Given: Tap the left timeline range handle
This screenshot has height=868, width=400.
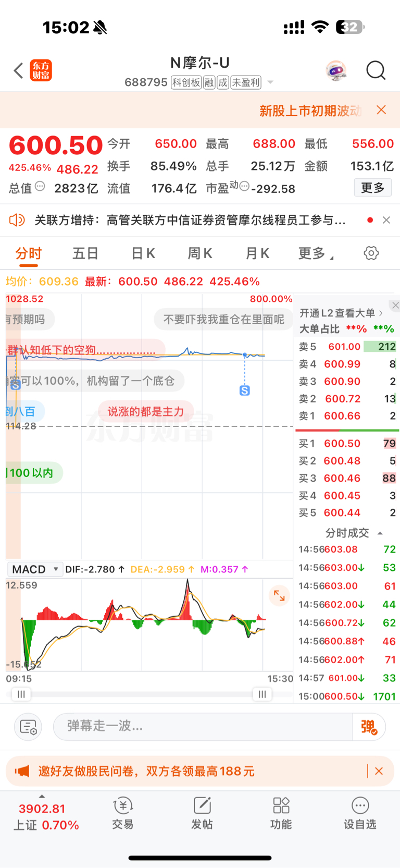Looking at the screenshot, I should (21, 694).
